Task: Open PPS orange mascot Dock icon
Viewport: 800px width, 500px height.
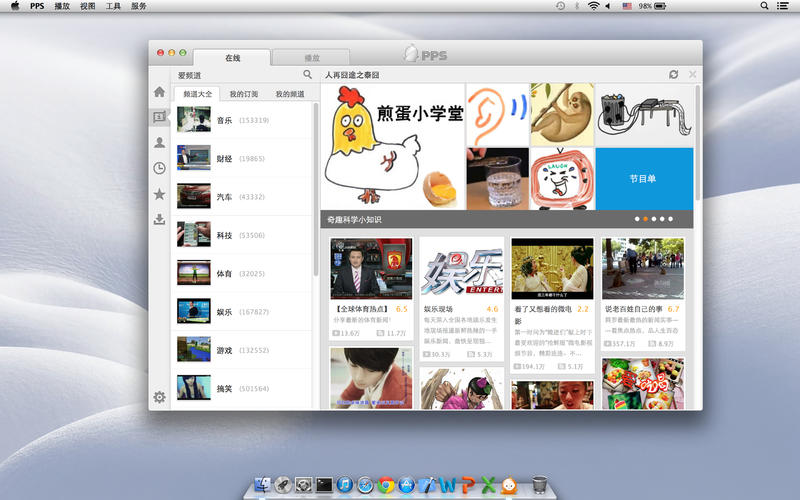Action: point(509,485)
